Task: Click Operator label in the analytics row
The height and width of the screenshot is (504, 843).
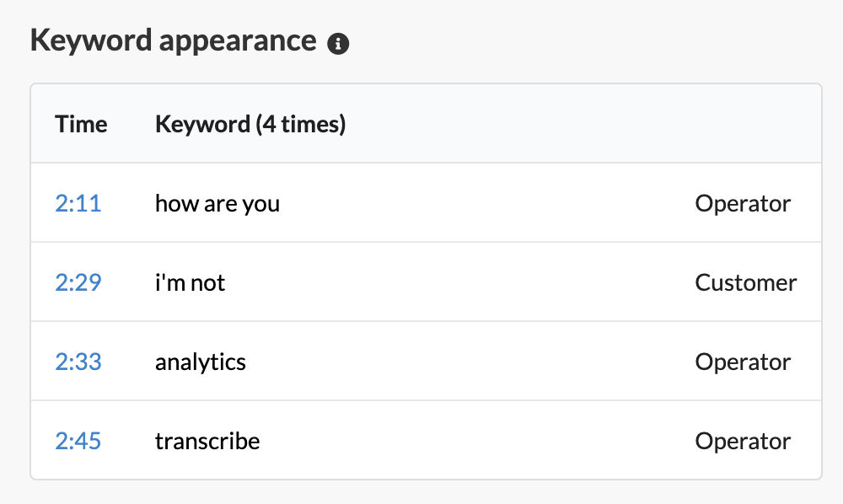Action: (x=743, y=362)
